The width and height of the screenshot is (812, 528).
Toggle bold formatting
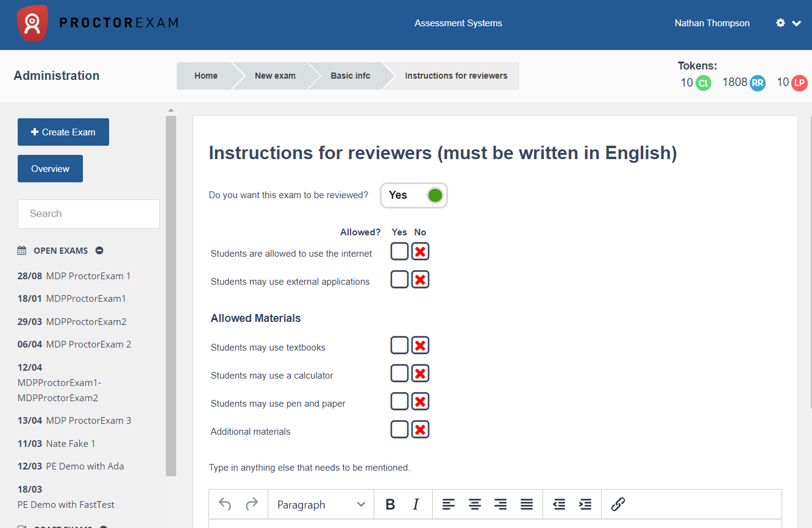(391, 504)
